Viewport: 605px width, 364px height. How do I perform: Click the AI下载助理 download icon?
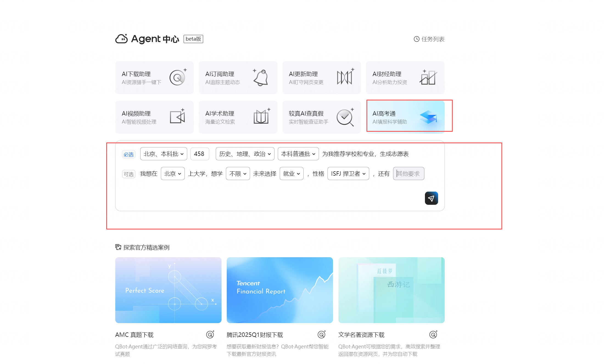(x=178, y=77)
